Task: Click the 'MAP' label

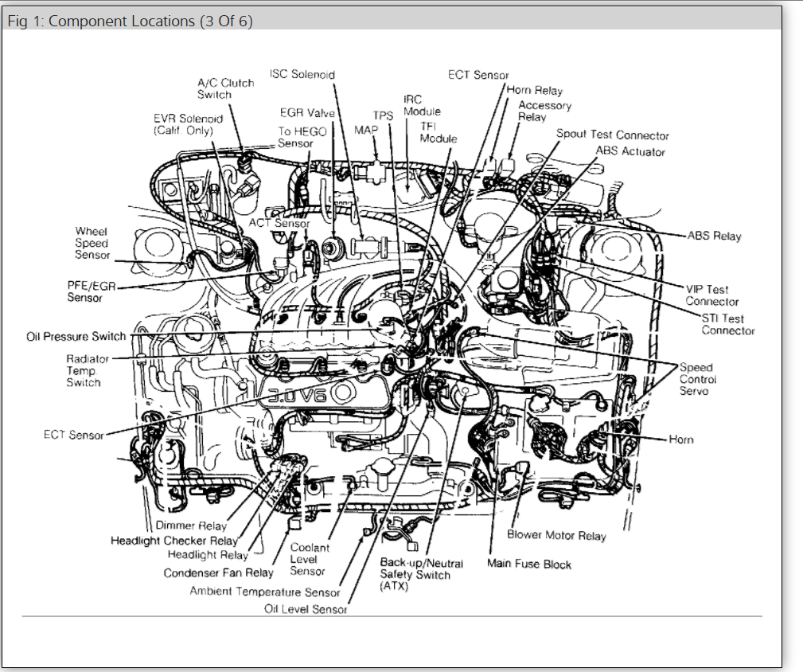Action: [x=365, y=130]
